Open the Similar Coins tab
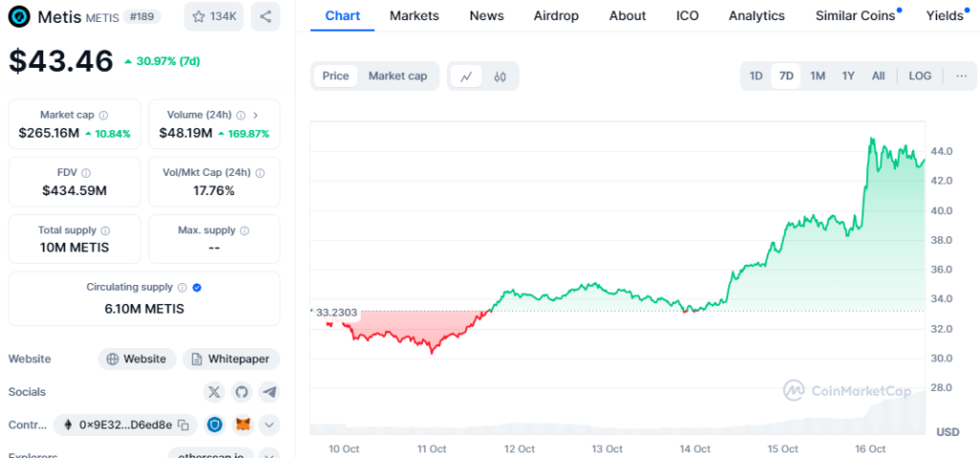 856,15
